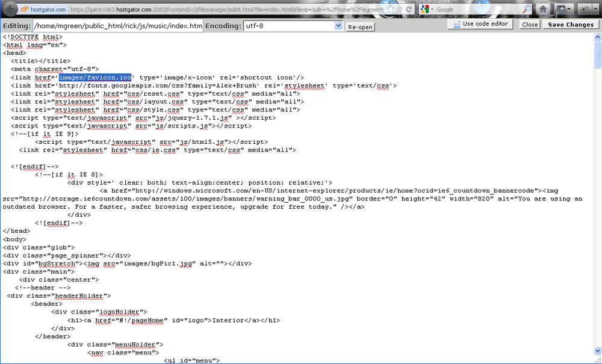Screen dimensions: 602x364
Task: Go to the browser Home page
Action: click(543, 9)
